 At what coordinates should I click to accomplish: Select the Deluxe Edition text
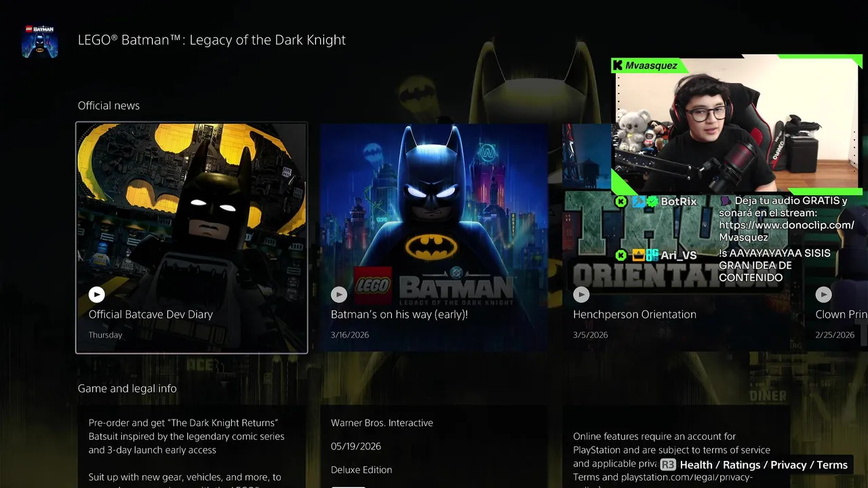361,470
